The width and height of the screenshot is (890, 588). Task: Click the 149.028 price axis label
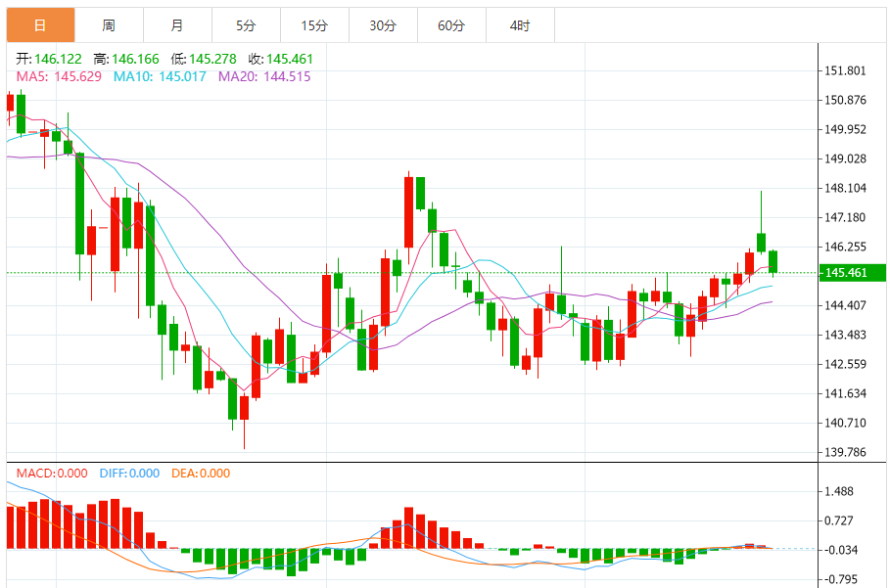coord(846,158)
